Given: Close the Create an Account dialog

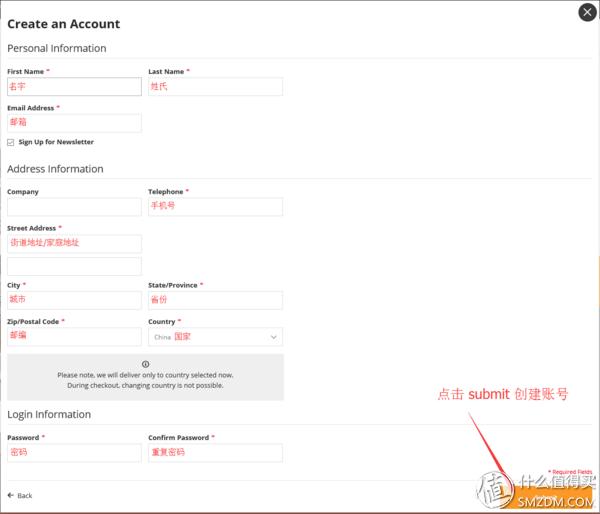Looking at the screenshot, I should point(587,13).
